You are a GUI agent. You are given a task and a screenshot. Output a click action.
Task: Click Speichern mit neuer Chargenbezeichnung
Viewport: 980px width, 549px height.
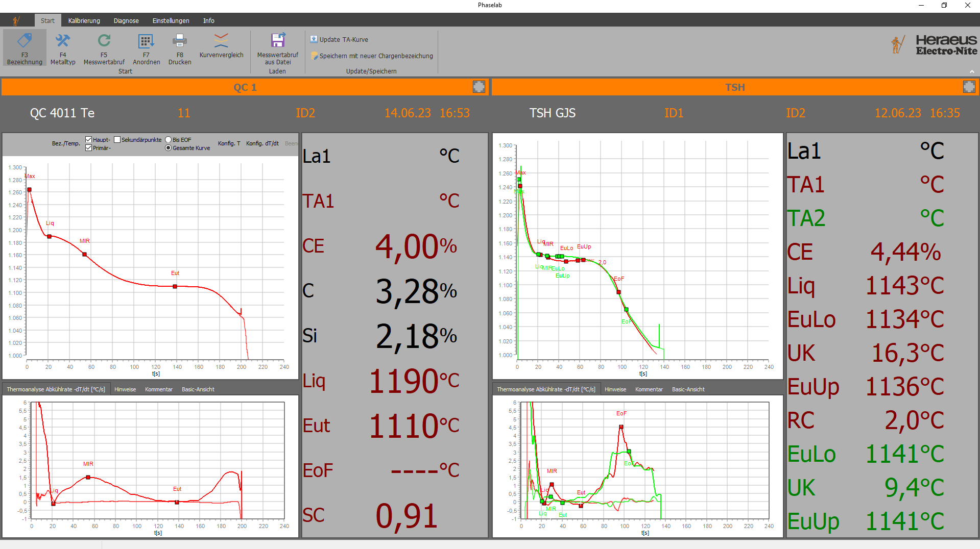point(372,56)
